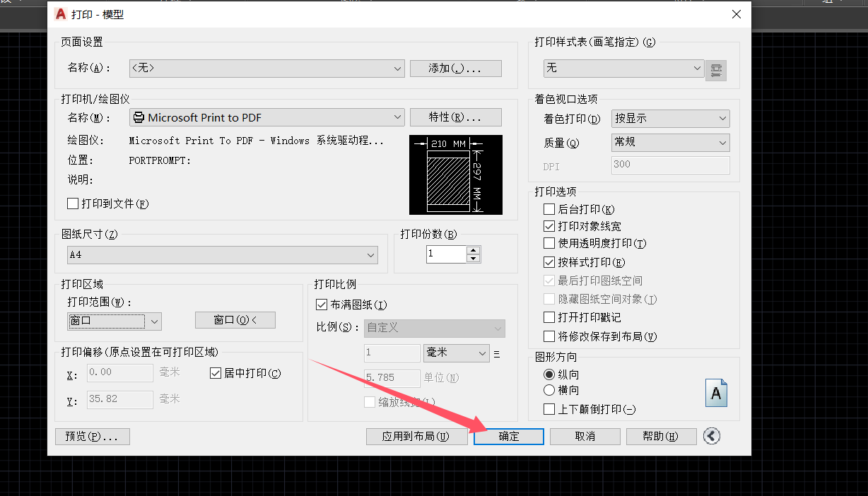Open the plot style table 无 dropdown
Screen dimensions: 868x496
point(623,69)
